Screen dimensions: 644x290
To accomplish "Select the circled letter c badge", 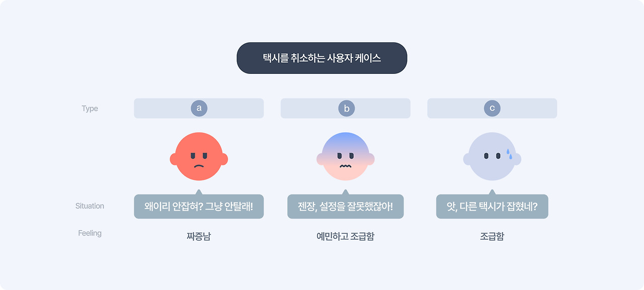I will (x=492, y=108).
